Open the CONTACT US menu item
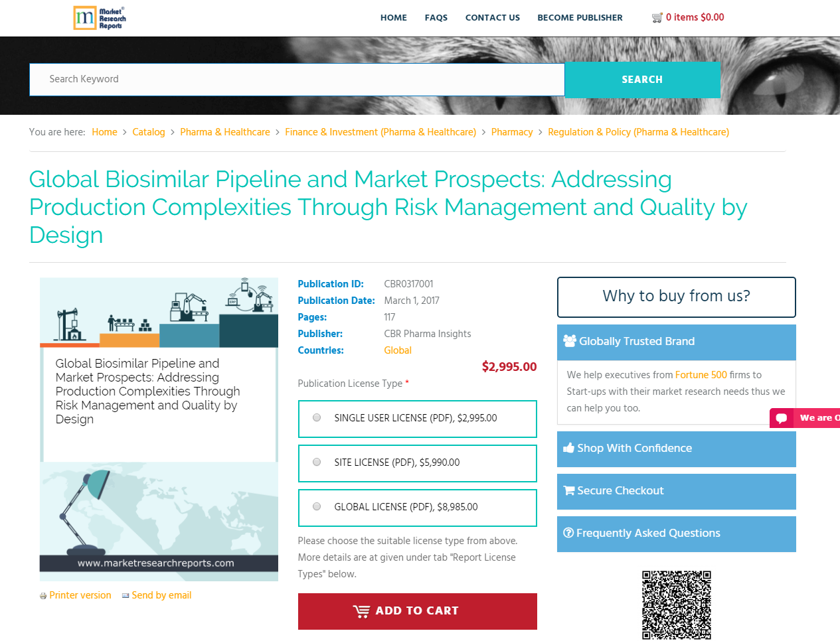The width and height of the screenshot is (840, 641). pos(493,18)
